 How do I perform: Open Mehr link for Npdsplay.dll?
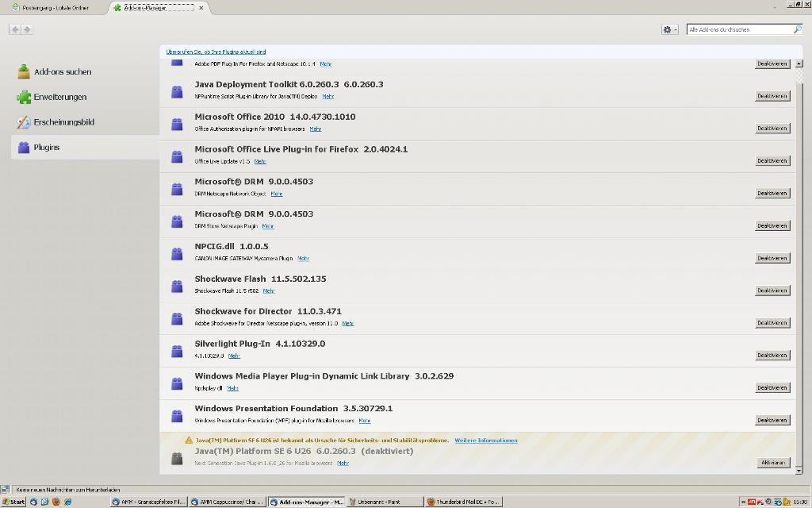click(232, 388)
